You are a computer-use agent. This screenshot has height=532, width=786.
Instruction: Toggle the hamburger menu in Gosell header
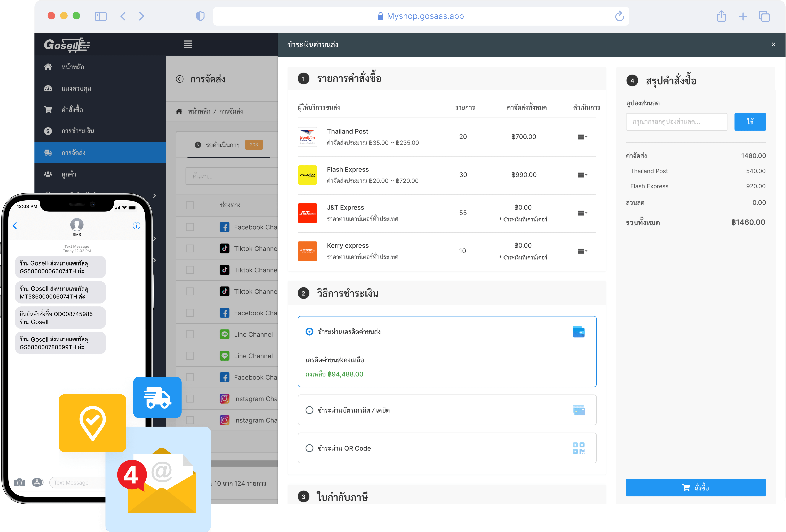pos(188,44)
